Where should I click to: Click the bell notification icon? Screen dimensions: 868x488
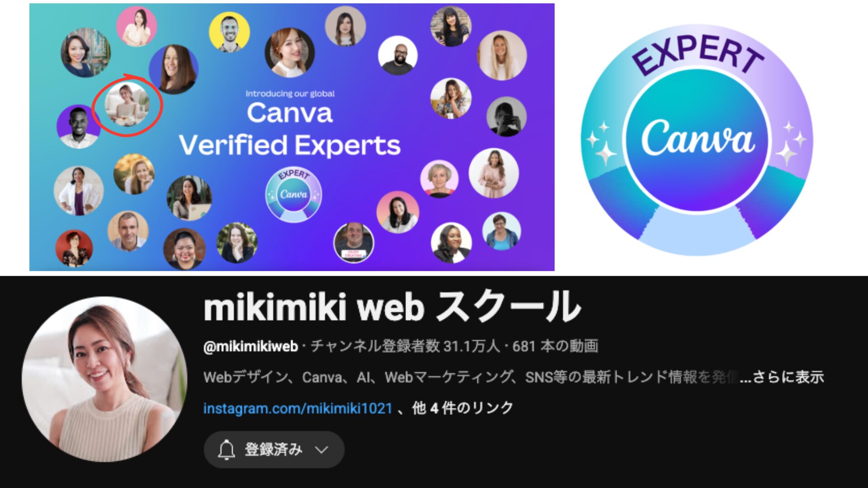pos(226,450)
